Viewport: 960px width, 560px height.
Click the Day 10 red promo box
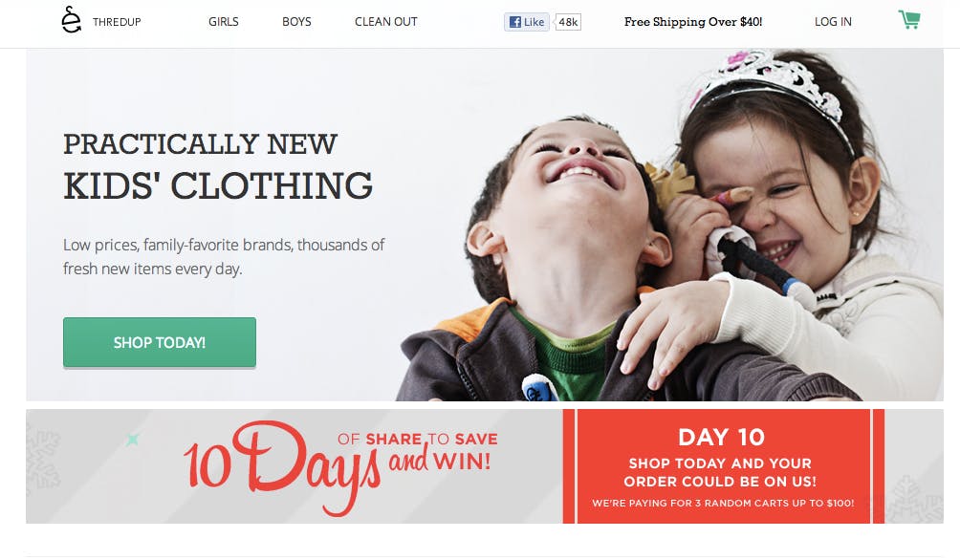click(x=723, y=466)
